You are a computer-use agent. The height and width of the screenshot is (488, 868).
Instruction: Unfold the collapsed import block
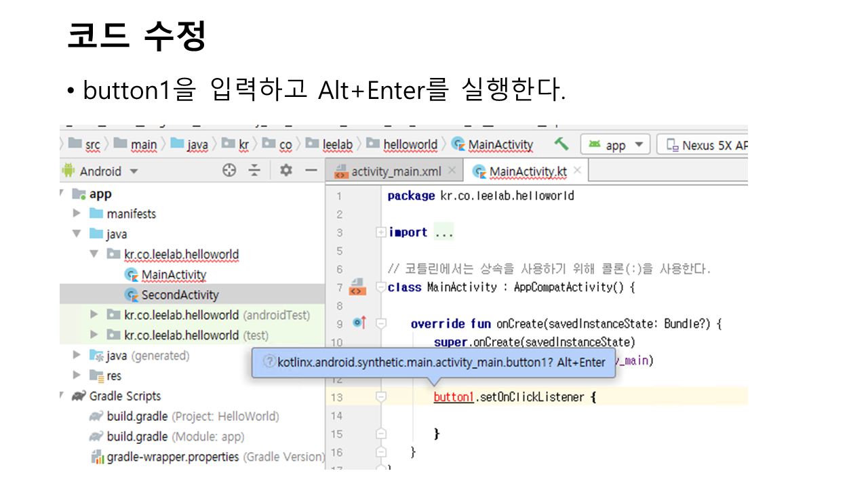click(x=381, y=232)
